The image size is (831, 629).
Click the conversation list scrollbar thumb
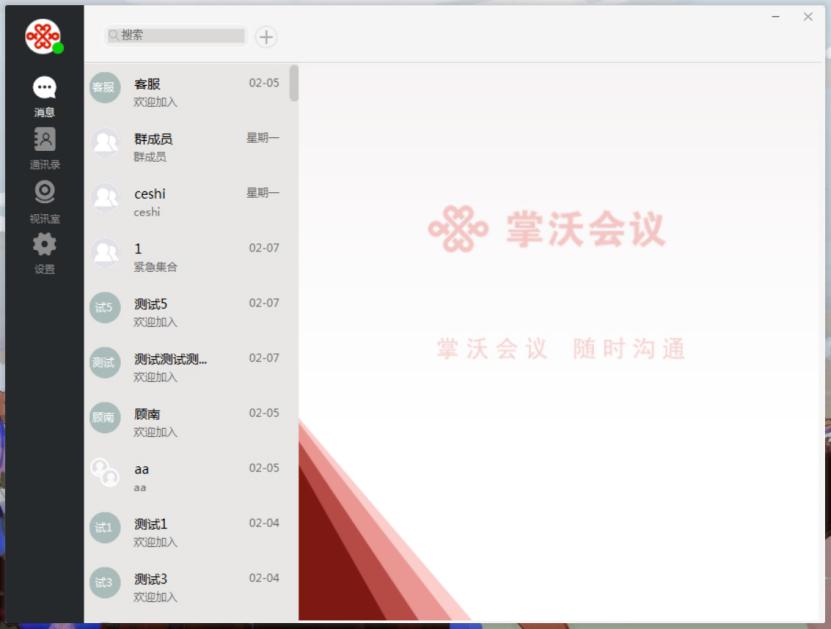(294, 83)
